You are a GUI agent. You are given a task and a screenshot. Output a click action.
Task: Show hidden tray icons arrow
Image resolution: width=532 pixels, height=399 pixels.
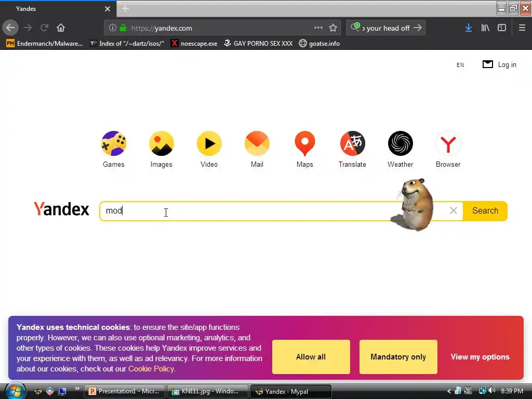(449, 391)
